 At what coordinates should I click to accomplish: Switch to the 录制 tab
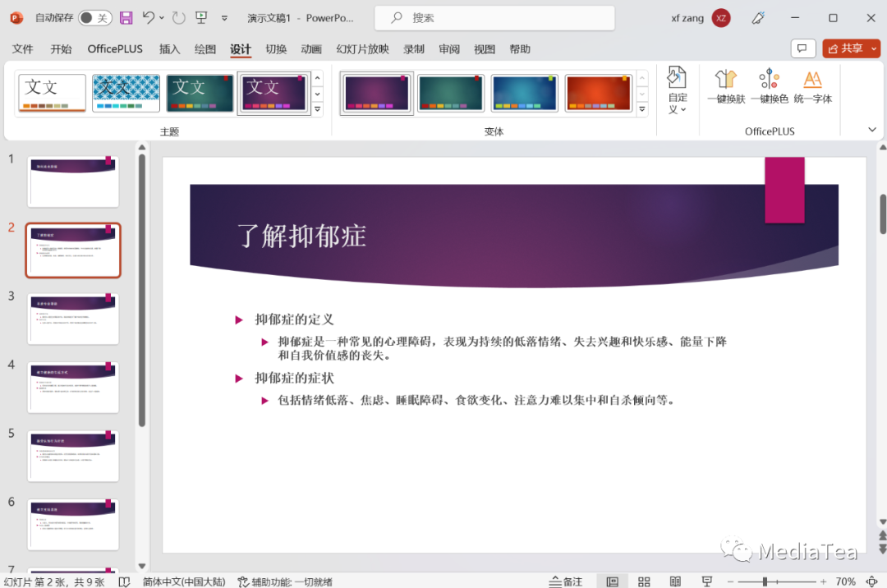coord(413,49)
